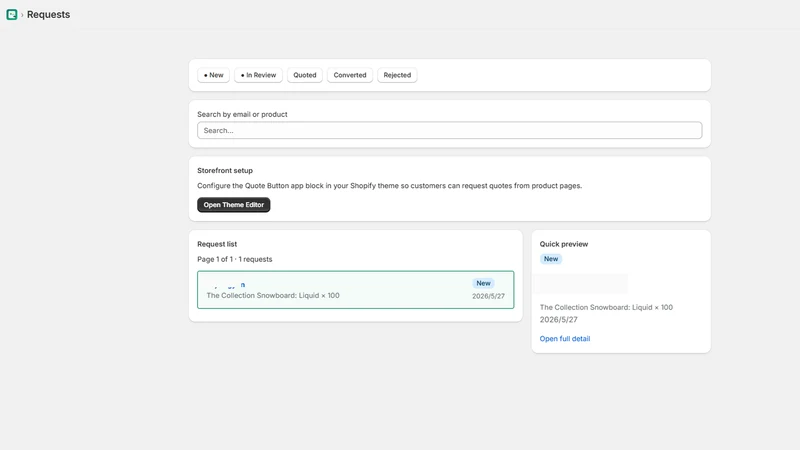Click the Quick preview heading

coord(564,244)
